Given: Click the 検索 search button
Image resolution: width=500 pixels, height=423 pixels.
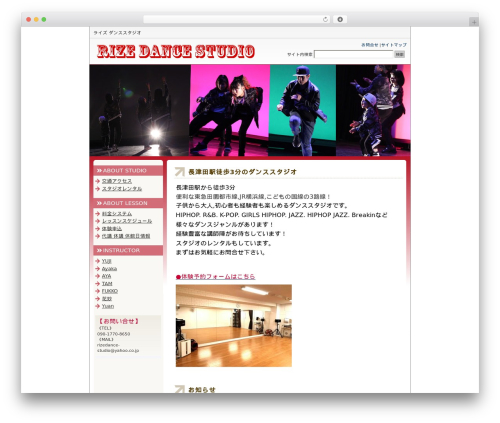Looking at the screenshot, I should tap(399, 54).
